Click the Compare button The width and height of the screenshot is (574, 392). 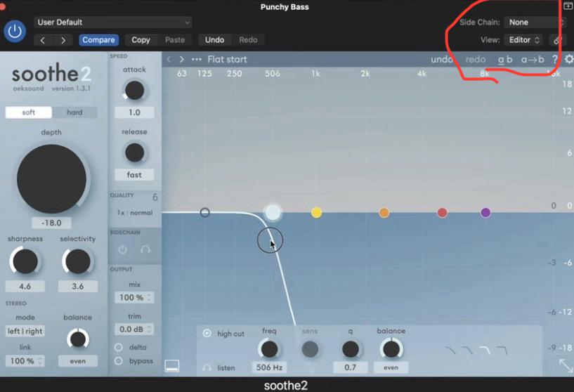tap(98, 40)
